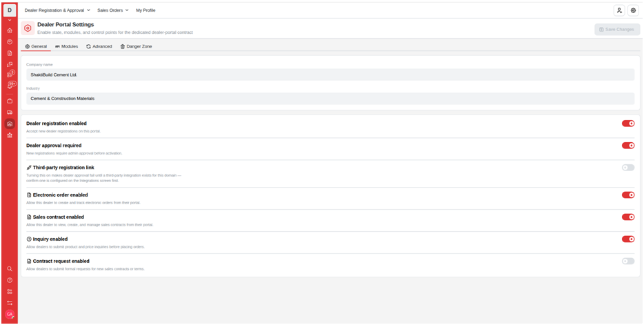Click the 'Sales contract enabled' label
The height and width of the screenshot is (325, 644).
coord(59,217)
